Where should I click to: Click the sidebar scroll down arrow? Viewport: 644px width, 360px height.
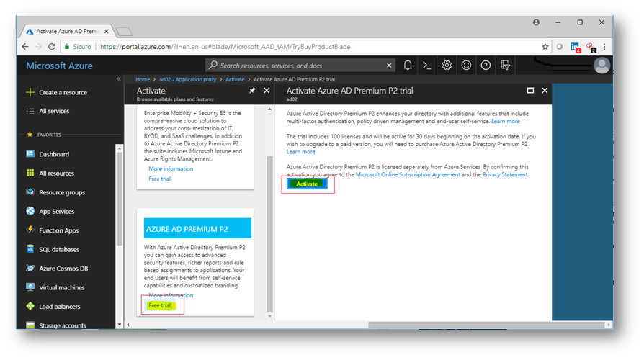(119, 325)
